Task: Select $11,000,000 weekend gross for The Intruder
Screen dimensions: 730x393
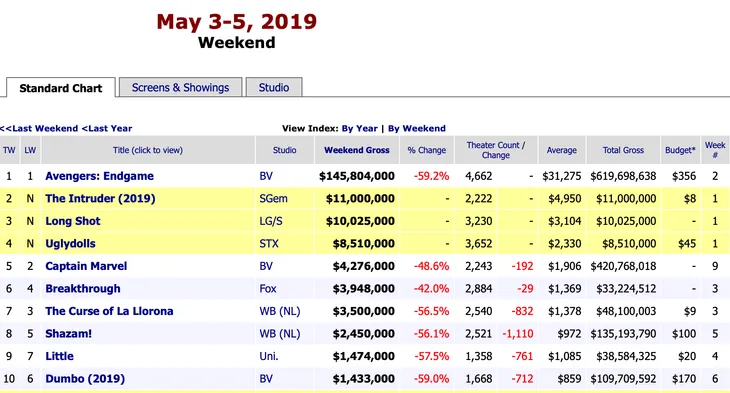Action: pos(360,198)
